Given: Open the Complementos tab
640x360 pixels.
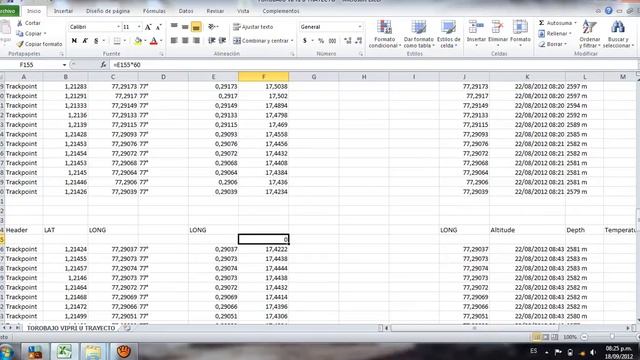Looking at the screenshot, I should (x=281, y=11).
